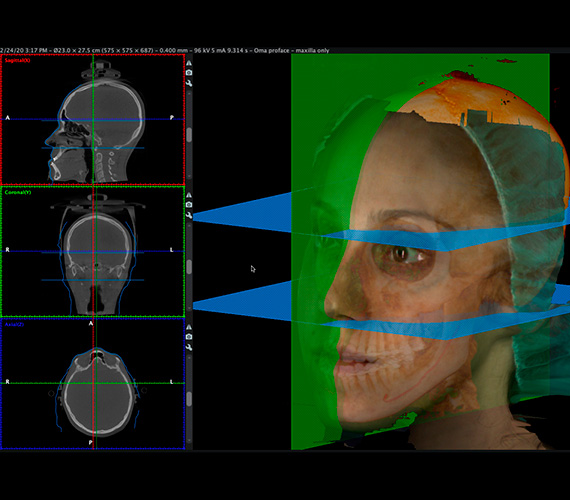Click the Sagittal skull slice image
Screen dimensions: 570x500
(95, 122)
